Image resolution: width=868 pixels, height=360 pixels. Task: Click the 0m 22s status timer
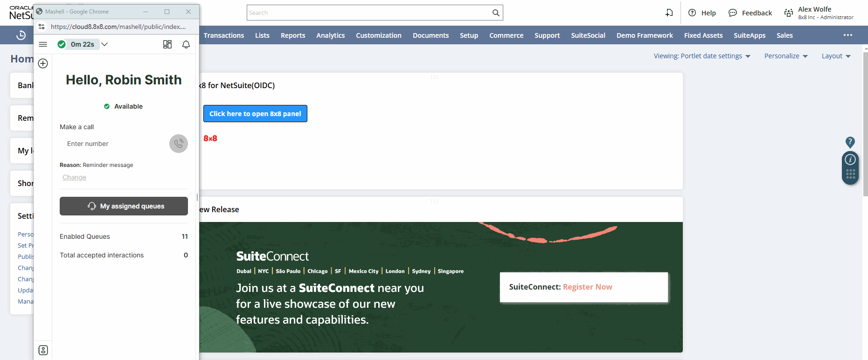(x=83, y=44)
